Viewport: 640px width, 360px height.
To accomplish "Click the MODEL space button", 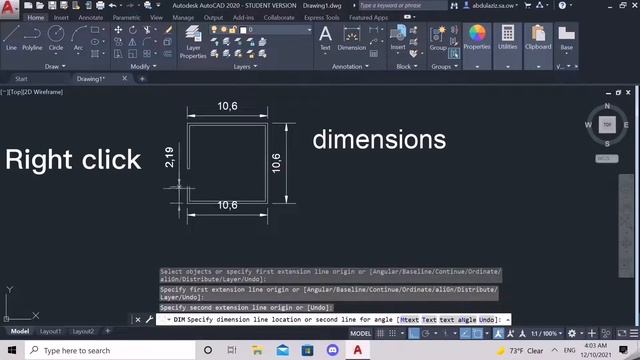I will [360, 333].
